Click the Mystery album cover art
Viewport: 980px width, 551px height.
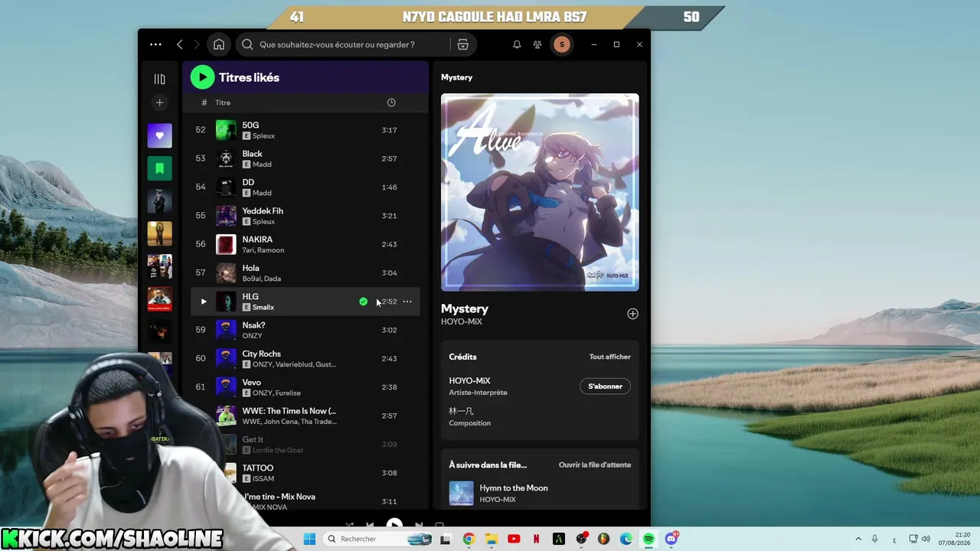540,192
